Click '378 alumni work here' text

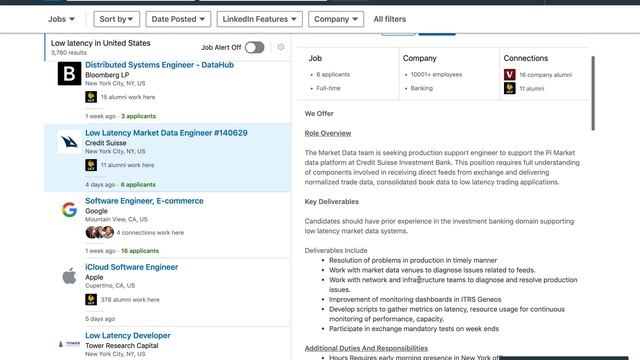[x=130, y=300]
